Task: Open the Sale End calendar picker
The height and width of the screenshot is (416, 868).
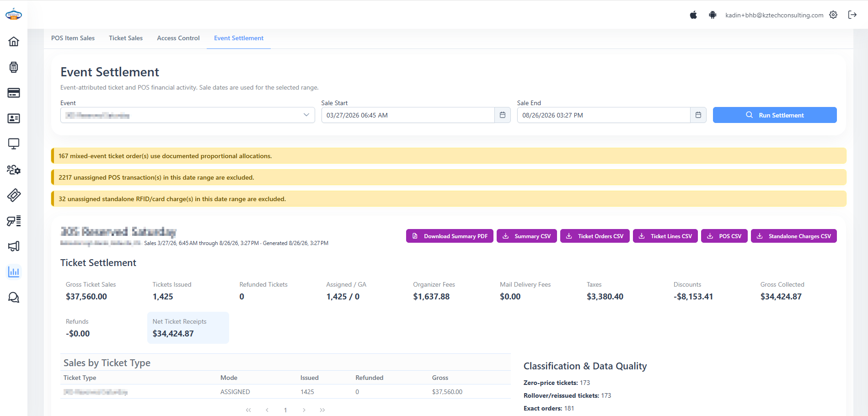Action: pos(698,115)
